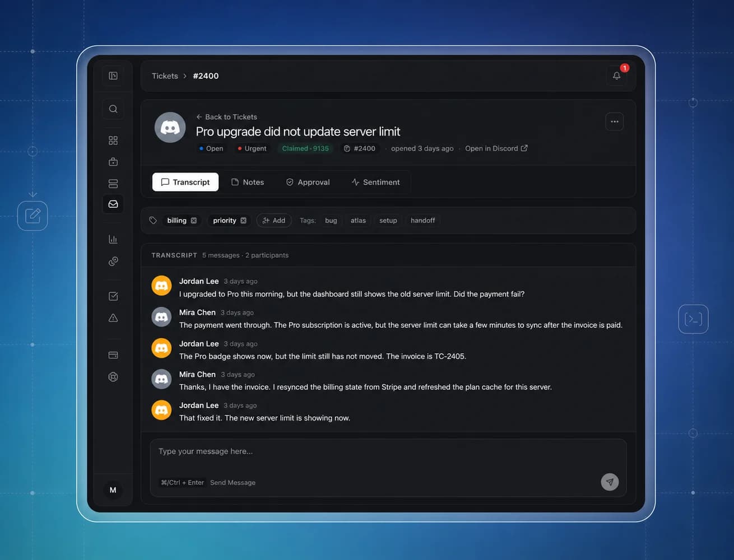Click the briefcase icon in sidebar

tap(113, 162)
